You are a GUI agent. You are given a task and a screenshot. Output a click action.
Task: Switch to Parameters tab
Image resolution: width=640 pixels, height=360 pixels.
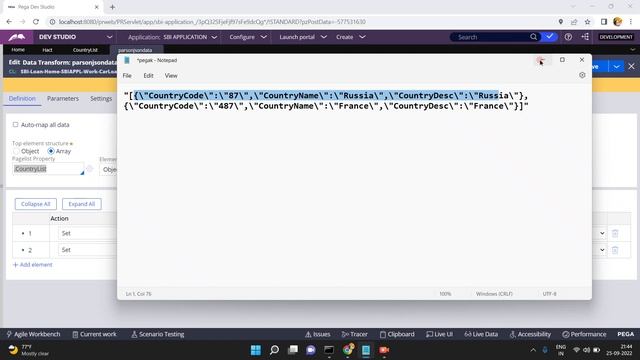pos(63,98)
